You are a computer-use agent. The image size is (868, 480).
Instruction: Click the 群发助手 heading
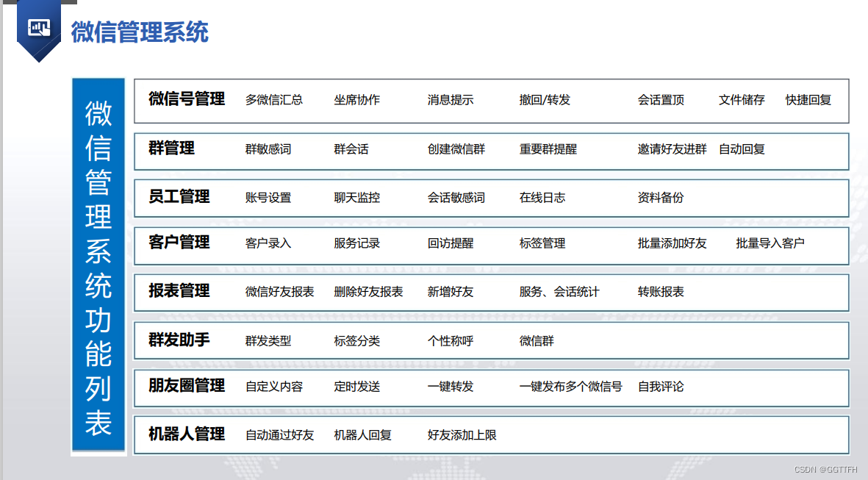click(179, 340)
